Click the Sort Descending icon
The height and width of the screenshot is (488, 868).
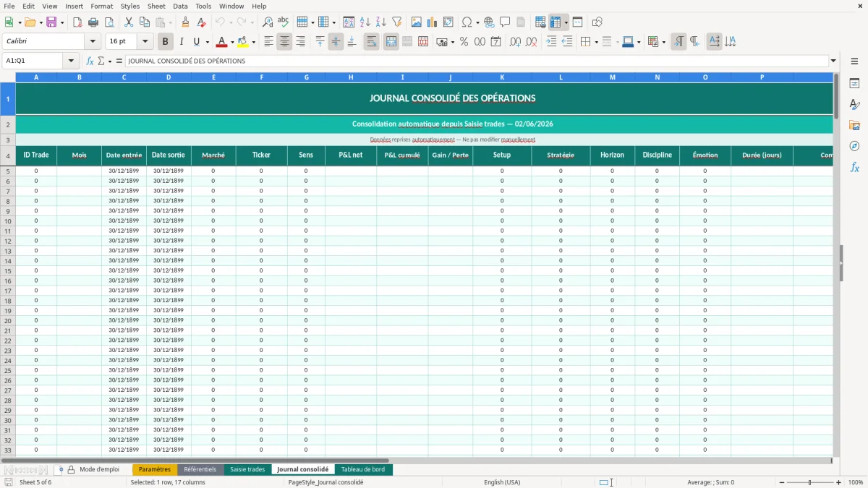pos(380,22)
